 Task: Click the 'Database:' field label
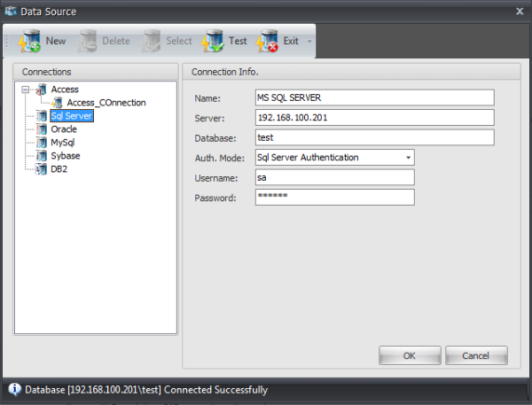point(215,138)
